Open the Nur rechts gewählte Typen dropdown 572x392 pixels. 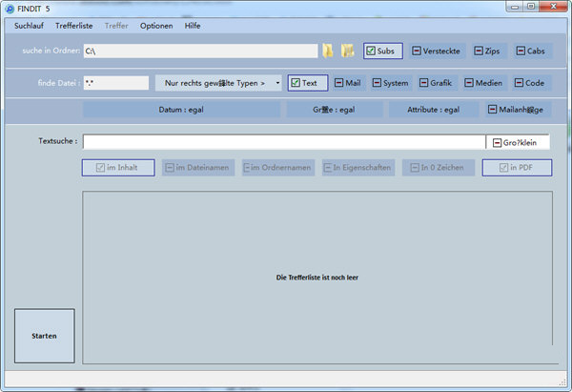tap(218, 83)
